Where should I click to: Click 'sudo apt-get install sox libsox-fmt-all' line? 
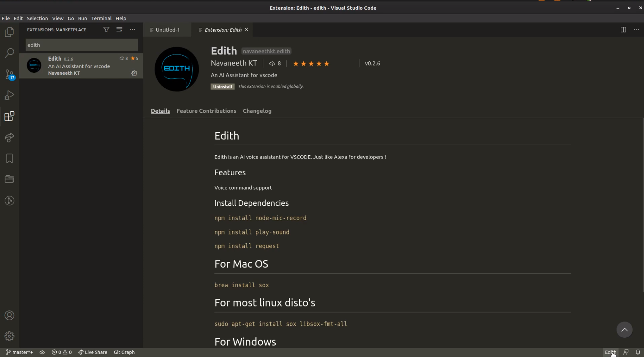[x=281, y=324]
